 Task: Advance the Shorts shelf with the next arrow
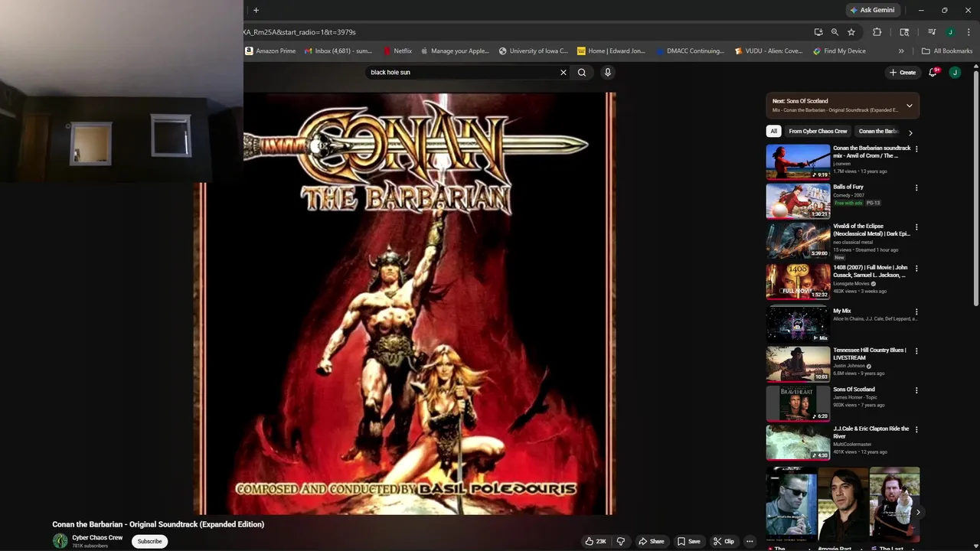pos(917,512)
